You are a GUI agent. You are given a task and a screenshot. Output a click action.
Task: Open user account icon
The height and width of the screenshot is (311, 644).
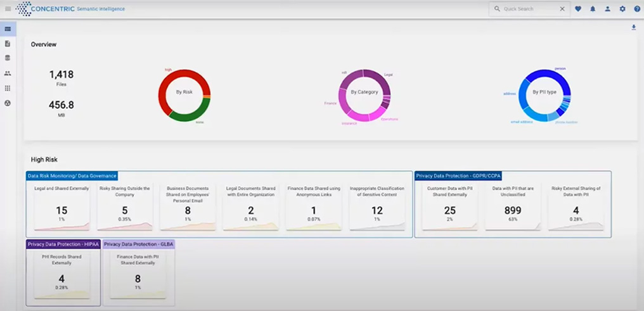click(607, 9)
